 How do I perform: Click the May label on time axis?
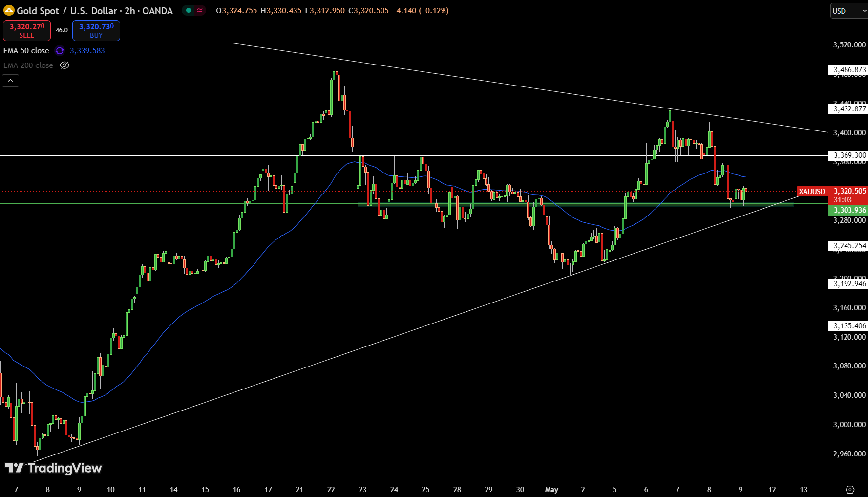pyautogui.click(x=551, y=490)
